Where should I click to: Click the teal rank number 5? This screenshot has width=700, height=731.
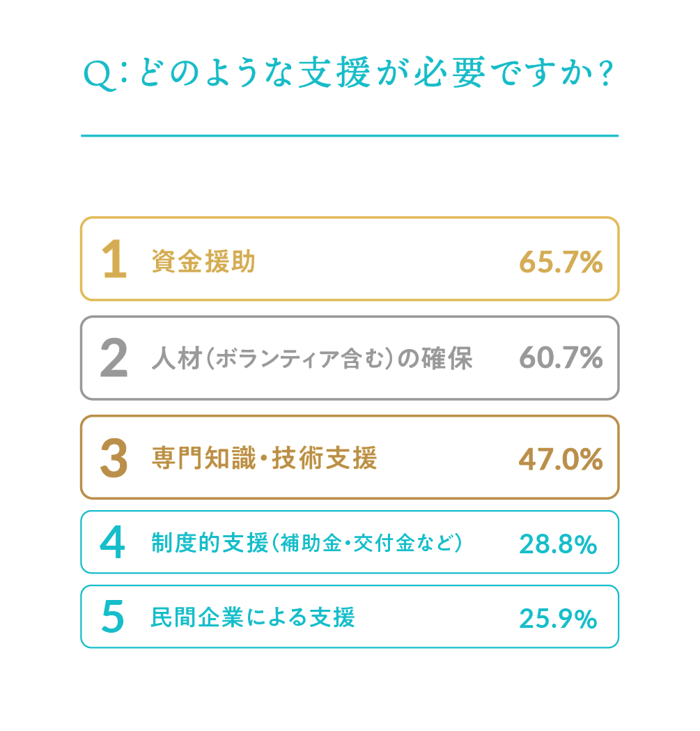click(x=113, y=617)
